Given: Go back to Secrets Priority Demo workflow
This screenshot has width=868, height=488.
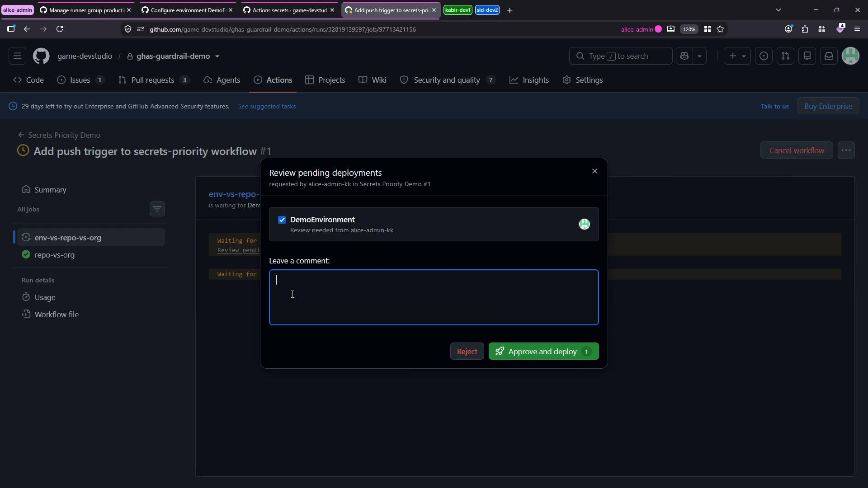Looking at the screenshot, I should (59, 135).
